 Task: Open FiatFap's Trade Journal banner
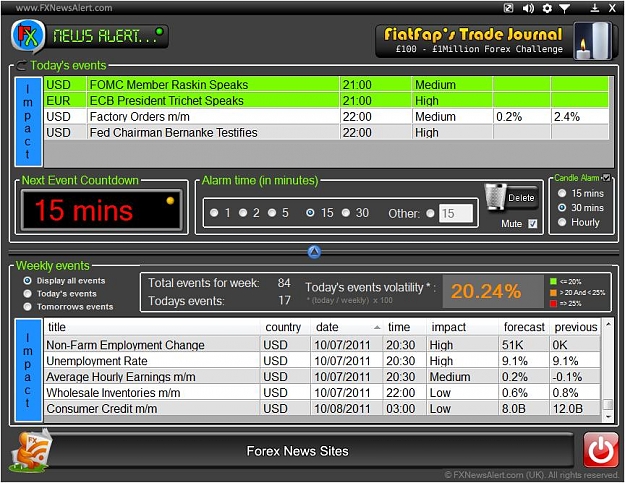pyautogui.click(x=474, y=41)
